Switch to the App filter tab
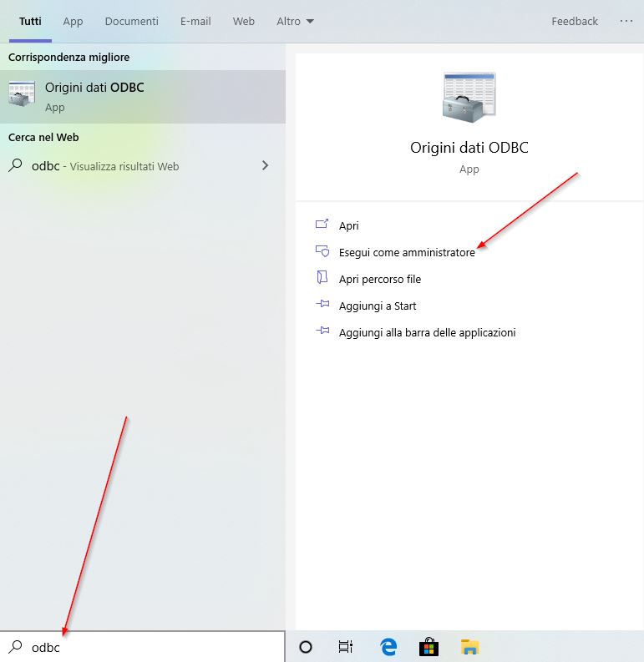The height and width of the screenshot is (662, 644). click(73, 21)
